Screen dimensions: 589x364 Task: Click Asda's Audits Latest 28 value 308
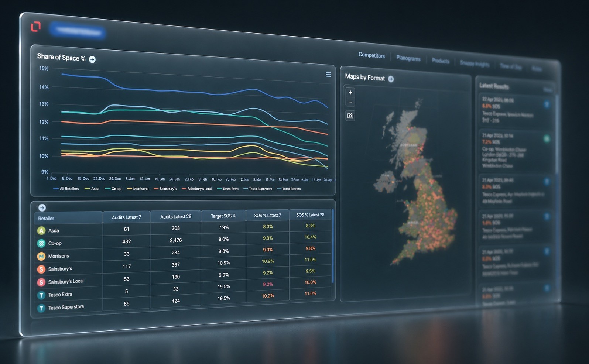click(x=176, y=228)
